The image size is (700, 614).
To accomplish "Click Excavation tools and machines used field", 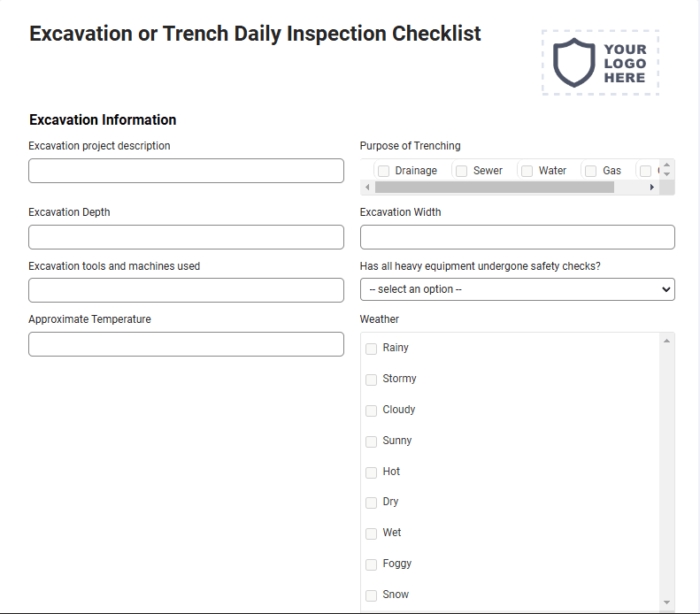I will click(x=186, y=290).
